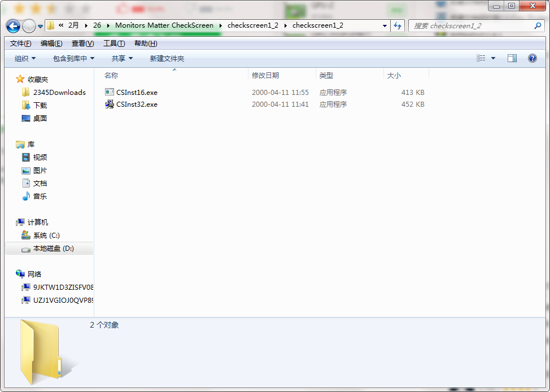Open the 系统 (C:) drive
Viewport: 550px width, 392px height.
pyautogui.click(x=46, y=235)
